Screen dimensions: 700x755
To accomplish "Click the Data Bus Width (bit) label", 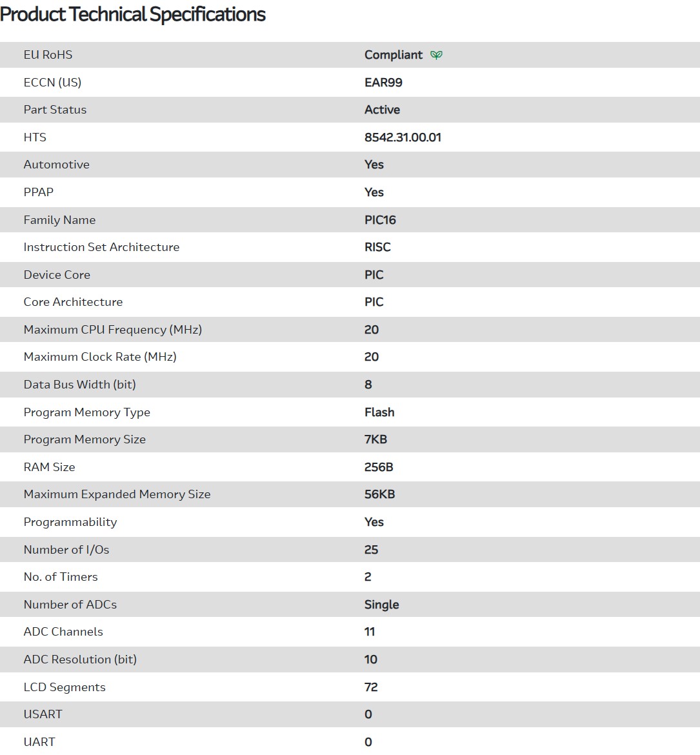I will coord(79,385).
